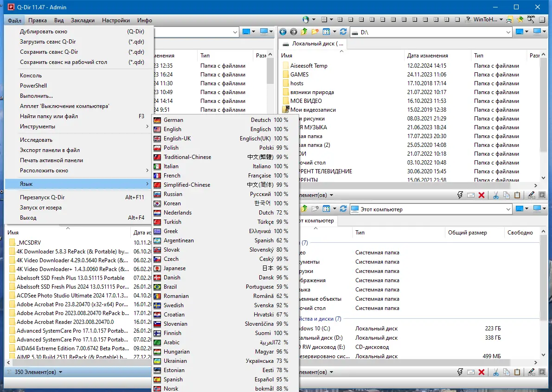Click the four-pane layout grid icon with dropdown
This screenshot has width=552, height=392.
[324, 19]
